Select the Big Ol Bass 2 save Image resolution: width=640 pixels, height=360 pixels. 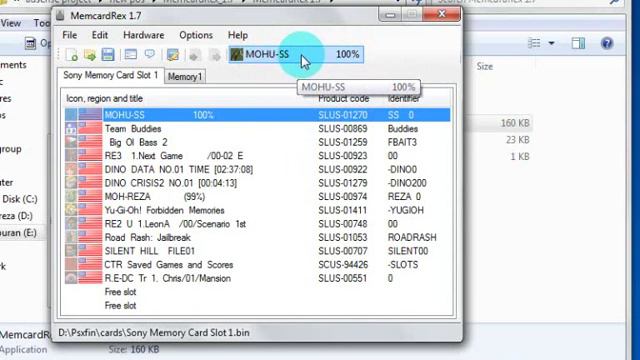pos(258,142)
